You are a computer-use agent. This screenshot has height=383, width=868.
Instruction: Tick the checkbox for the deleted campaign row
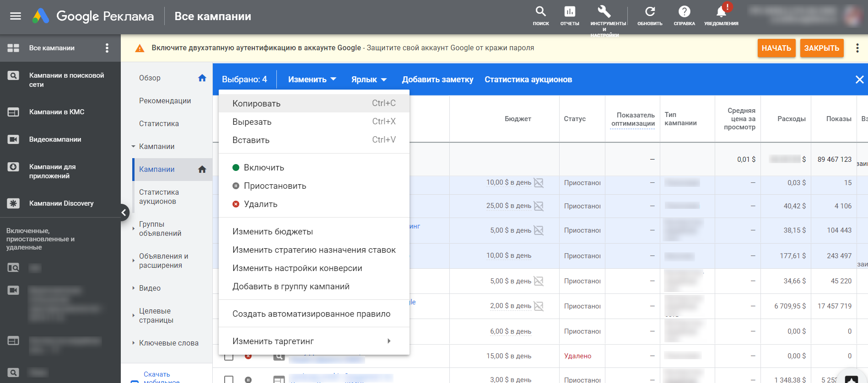pos(229,356)
